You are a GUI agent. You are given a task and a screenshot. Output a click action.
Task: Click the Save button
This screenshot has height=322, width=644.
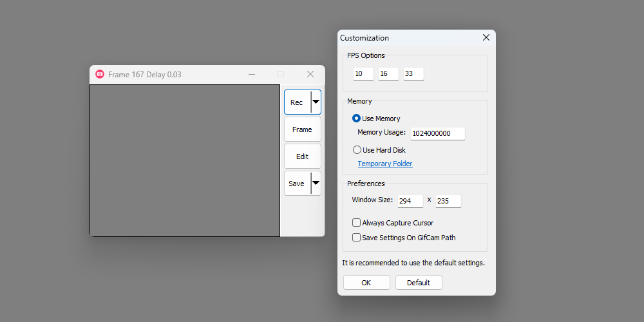coord(297,184)
